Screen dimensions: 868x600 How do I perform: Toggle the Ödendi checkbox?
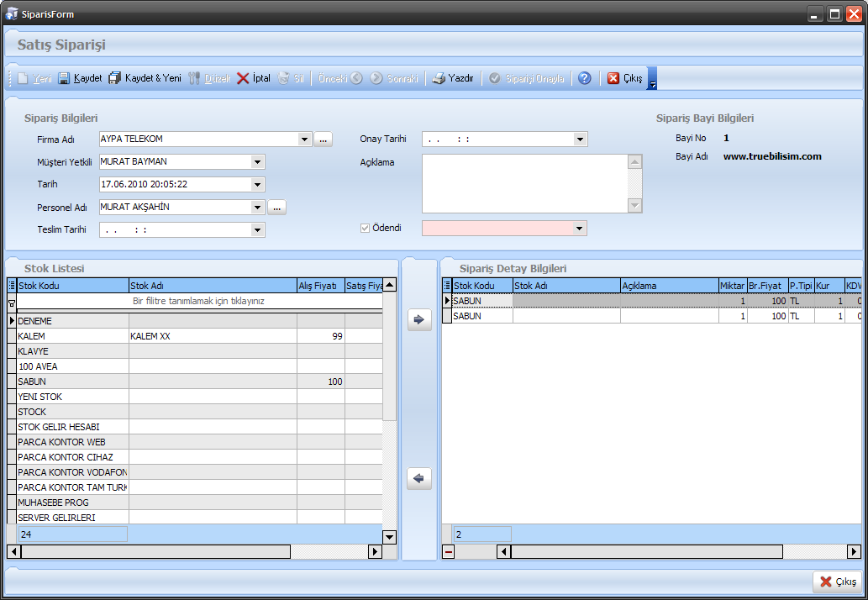pos(365,228)
